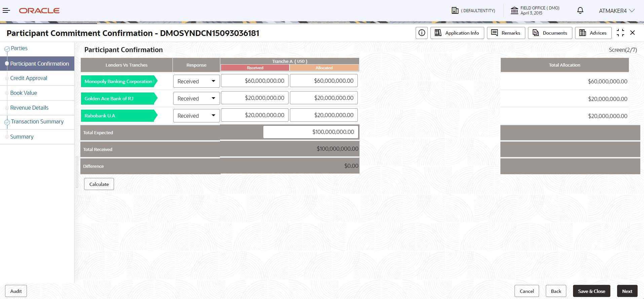Click the side panel collapse handle
Screen dimensions: 644x299
coord(77,172)
